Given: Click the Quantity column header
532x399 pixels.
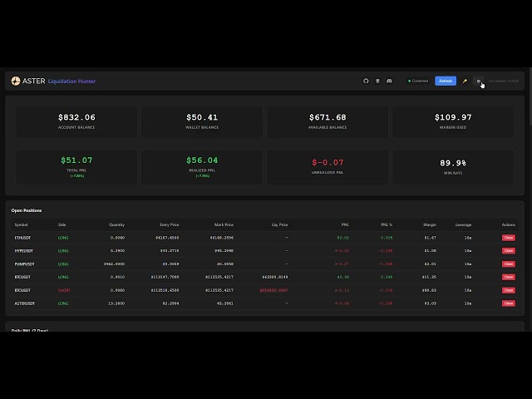Looking at the screenshot, I should pos(116,224).
